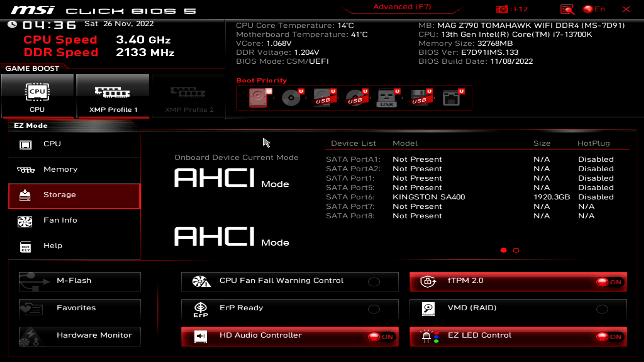Click the VMD RAID disk icon
The image size is (644, 362).
point(428,309)
